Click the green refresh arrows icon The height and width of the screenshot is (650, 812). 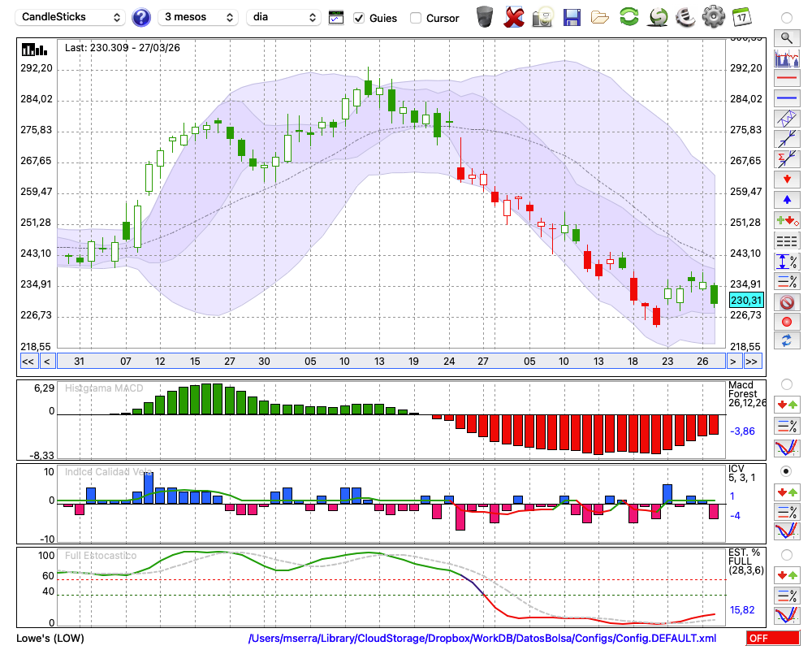[x=628, y=16]
